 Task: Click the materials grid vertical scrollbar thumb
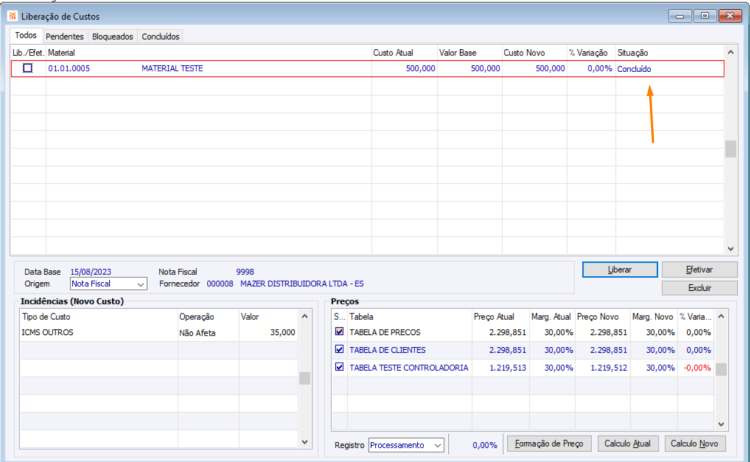730,149
